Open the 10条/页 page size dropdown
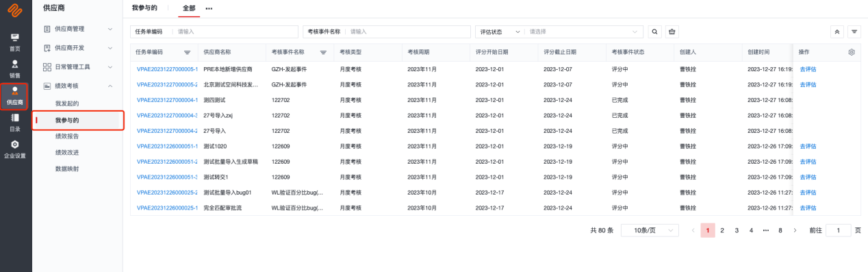This screenshot has height=272, width=868. click(x=650, y=230)
